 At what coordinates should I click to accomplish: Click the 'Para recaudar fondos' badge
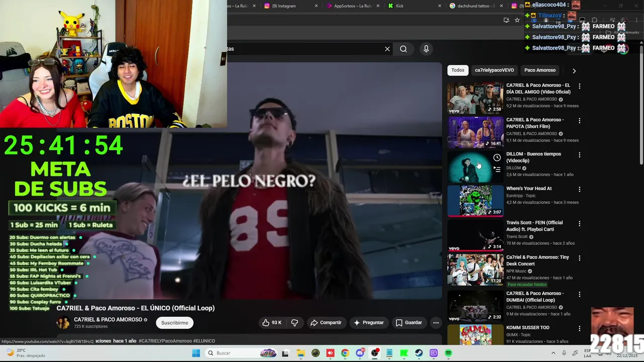click(527, 285)
